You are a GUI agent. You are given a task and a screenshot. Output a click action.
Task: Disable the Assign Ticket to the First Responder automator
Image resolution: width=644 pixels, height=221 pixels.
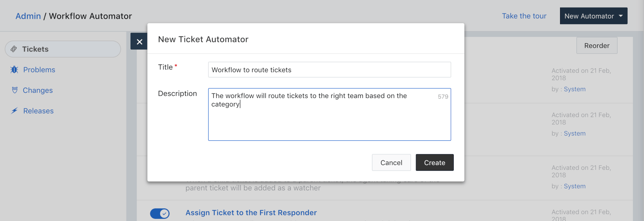tap(160, 213)
